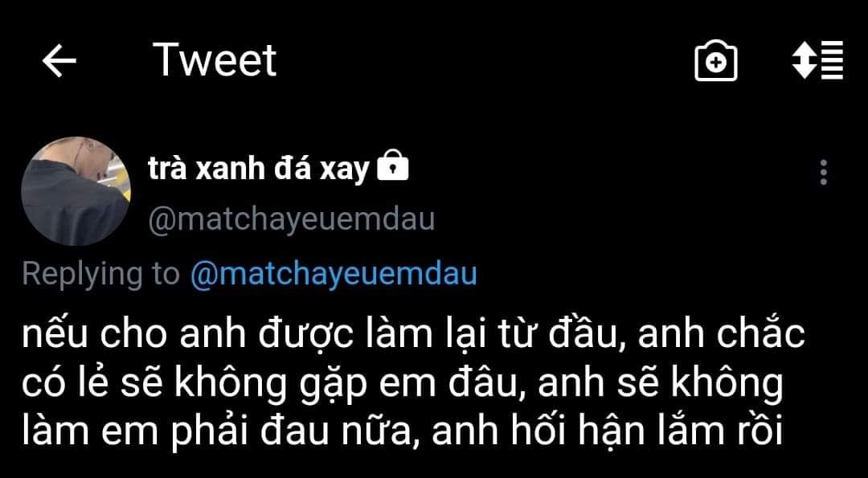Open the camera add-photo icon
Viewport: 868px width, 478px height.
click(x=716, y=61)
